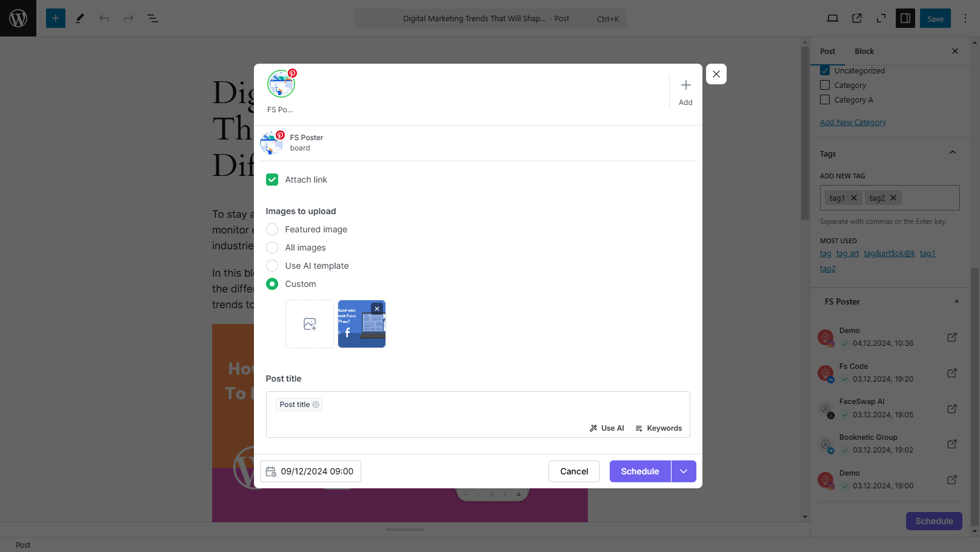Add a new channel with plus icon

pos(685,91)
